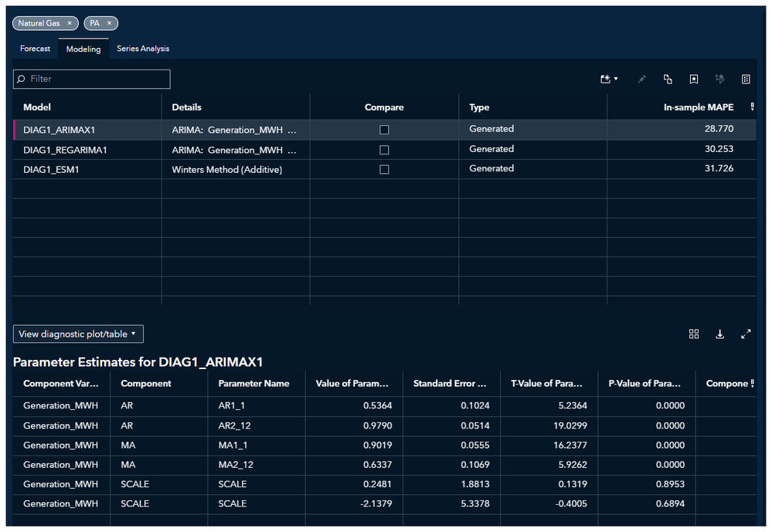Image resolution: width=772 pixels, height=532 pixels.
Task: Open the Series Analysis tab
Action: point(143,49)
